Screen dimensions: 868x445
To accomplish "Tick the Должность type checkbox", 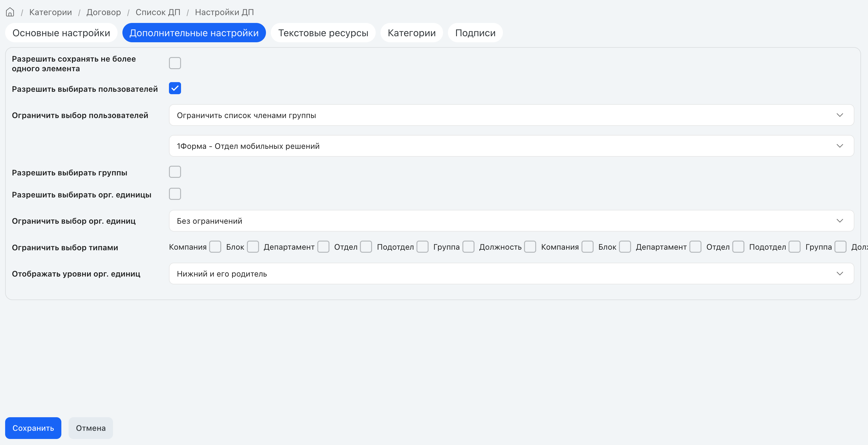I will click(x=530, y=247).
